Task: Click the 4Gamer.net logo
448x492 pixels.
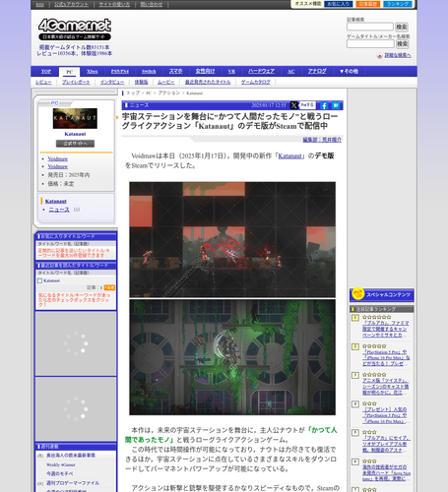Action: pos(75,29)
